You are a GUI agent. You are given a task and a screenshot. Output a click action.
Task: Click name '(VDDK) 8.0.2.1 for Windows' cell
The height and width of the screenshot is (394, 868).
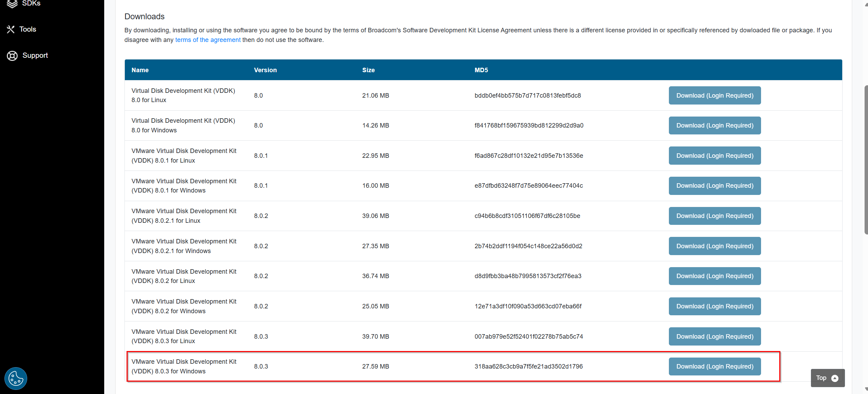[184, 246]
